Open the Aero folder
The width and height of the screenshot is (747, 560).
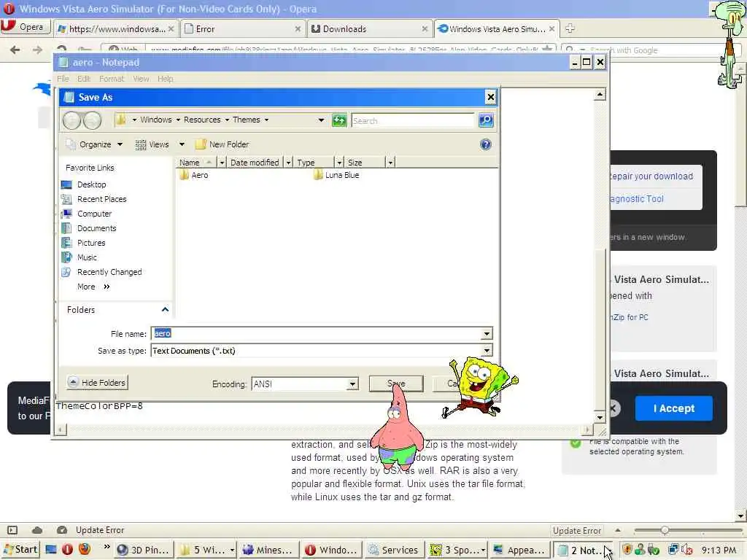point(194,175)
